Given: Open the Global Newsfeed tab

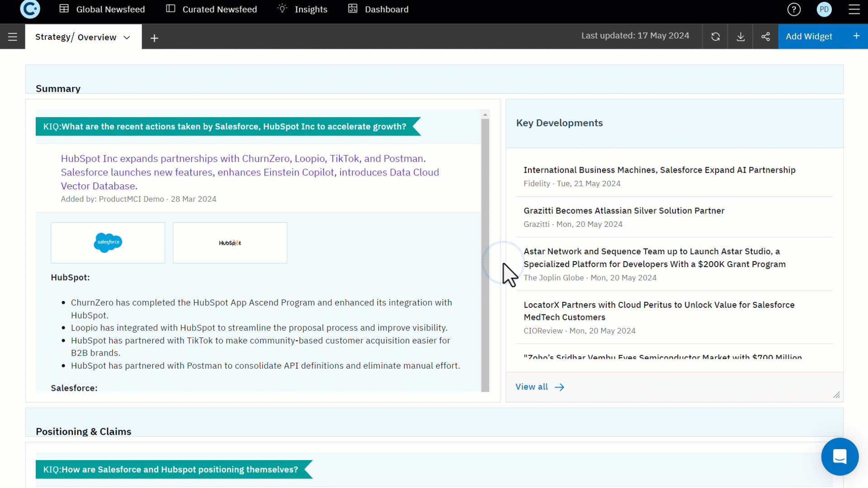Looking at the screenshot, I should 102,9.
